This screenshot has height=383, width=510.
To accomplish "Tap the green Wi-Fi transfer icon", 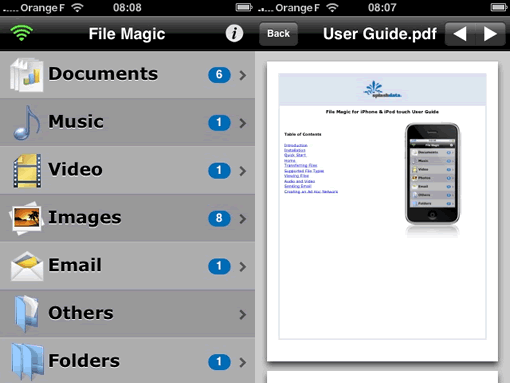I will coord(22,33).
